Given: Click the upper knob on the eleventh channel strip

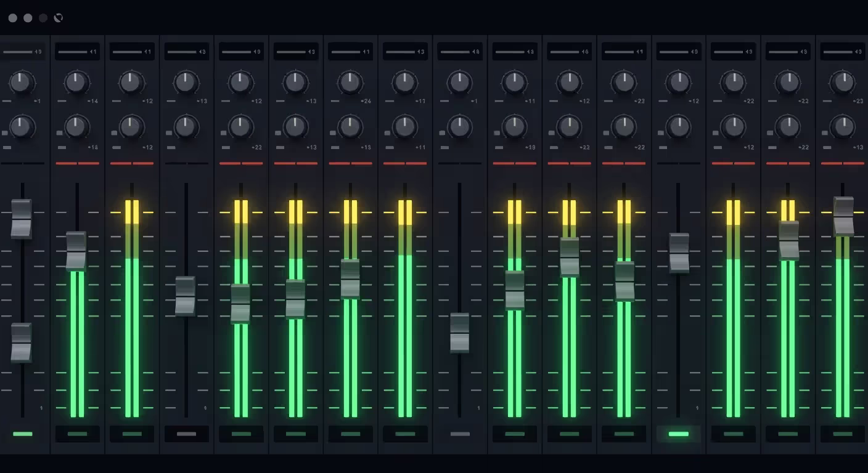Looking at the screenshot, I should pos(569,82).
